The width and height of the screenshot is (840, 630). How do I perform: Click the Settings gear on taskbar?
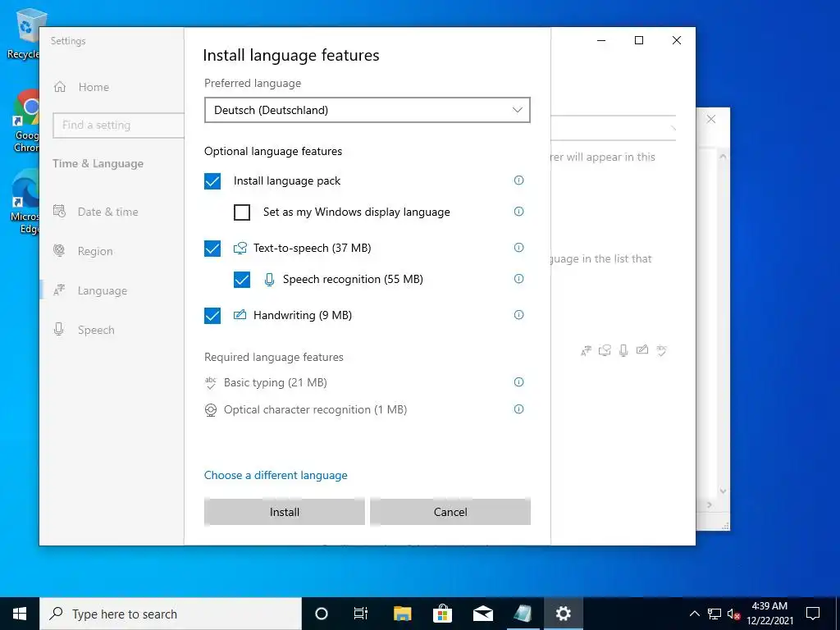pos(563,614)
